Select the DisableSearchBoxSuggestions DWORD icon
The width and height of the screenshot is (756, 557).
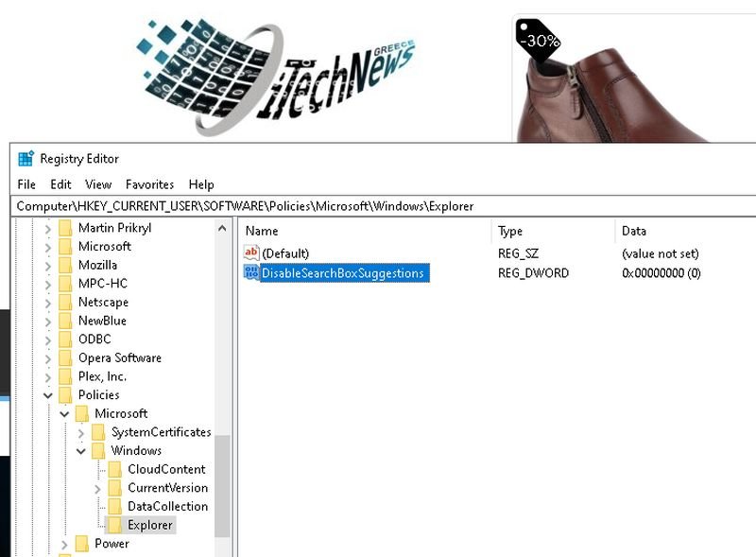pos(251,273)
